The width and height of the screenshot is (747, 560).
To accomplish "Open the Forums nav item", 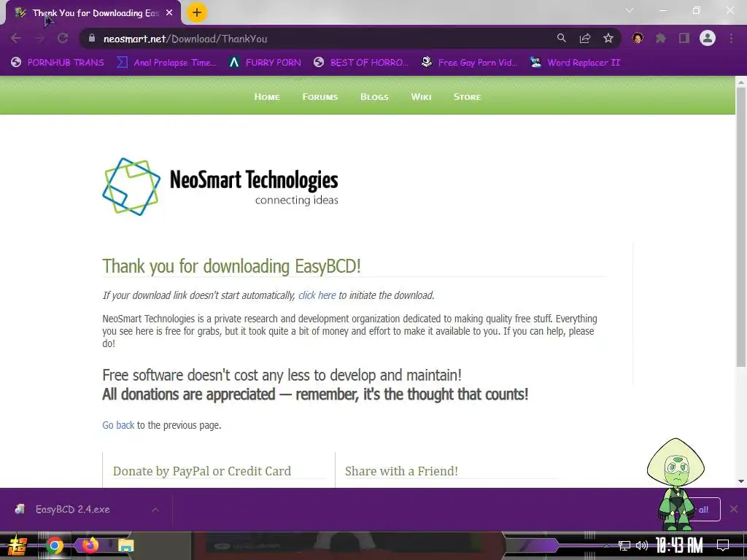I will (x=320, y=97).
